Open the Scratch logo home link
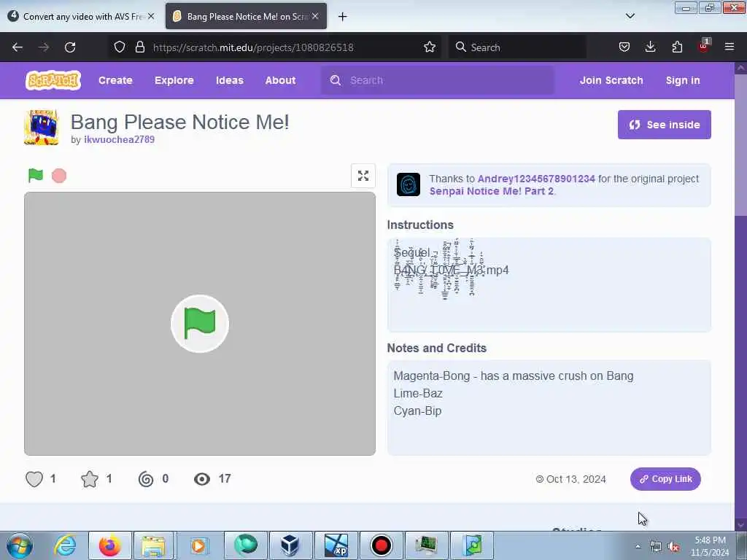The image size is (747, 560). pyautogui.click(x=53, y=80)
